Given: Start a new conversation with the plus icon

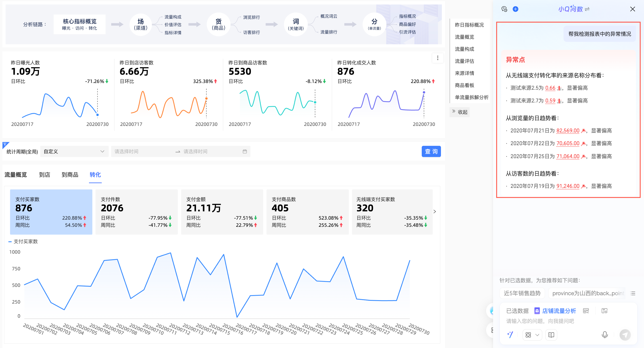Looking at the screenshot, I should [515, 9].
